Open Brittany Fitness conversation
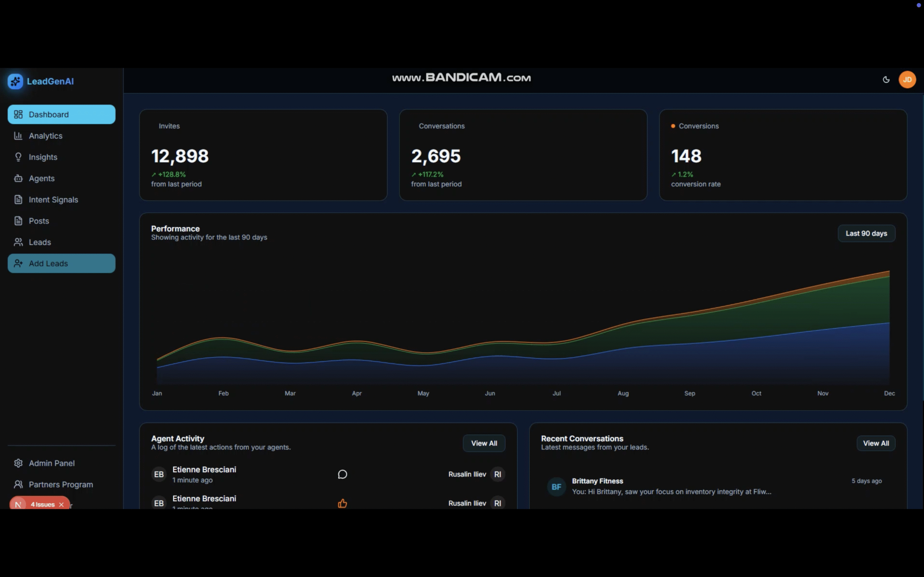 tap(671, 486)
